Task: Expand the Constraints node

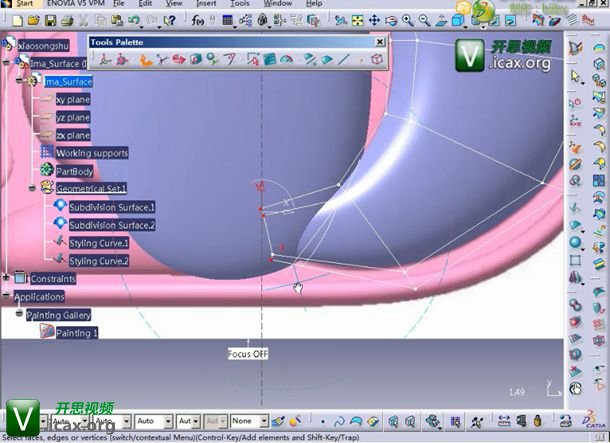Action: (x=6, y=277)
